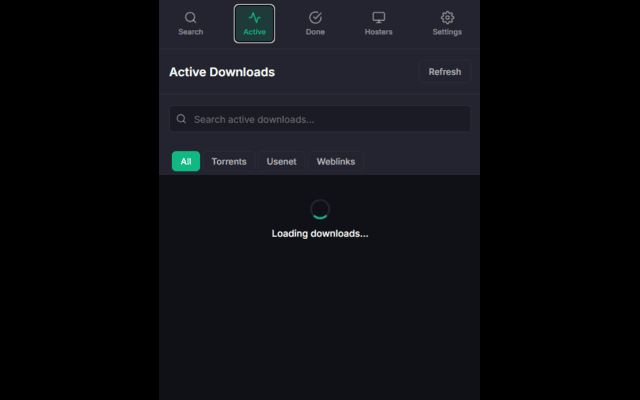
Task: Click the Active Downloads heading
Action: point(222,72)
